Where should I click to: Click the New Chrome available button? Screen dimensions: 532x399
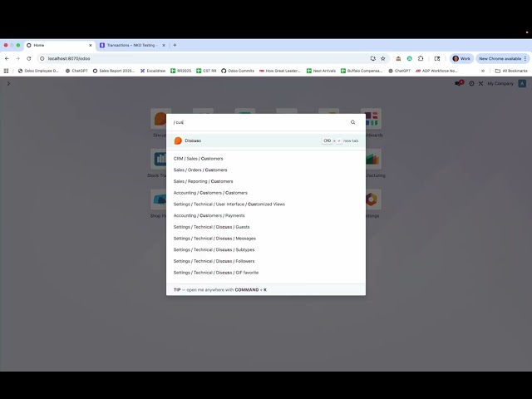pos(503,59)
